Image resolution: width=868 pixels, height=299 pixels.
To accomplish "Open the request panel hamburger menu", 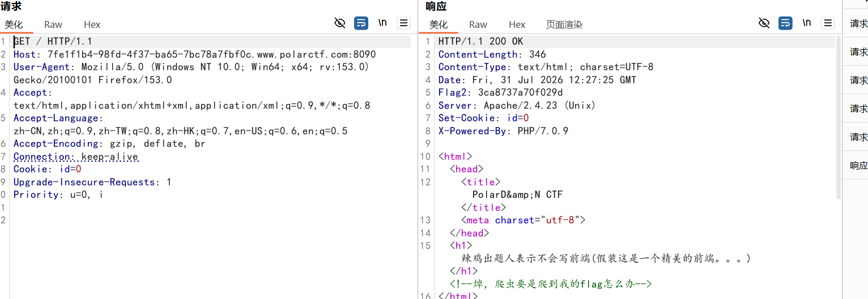I will (x=403, y=23).
